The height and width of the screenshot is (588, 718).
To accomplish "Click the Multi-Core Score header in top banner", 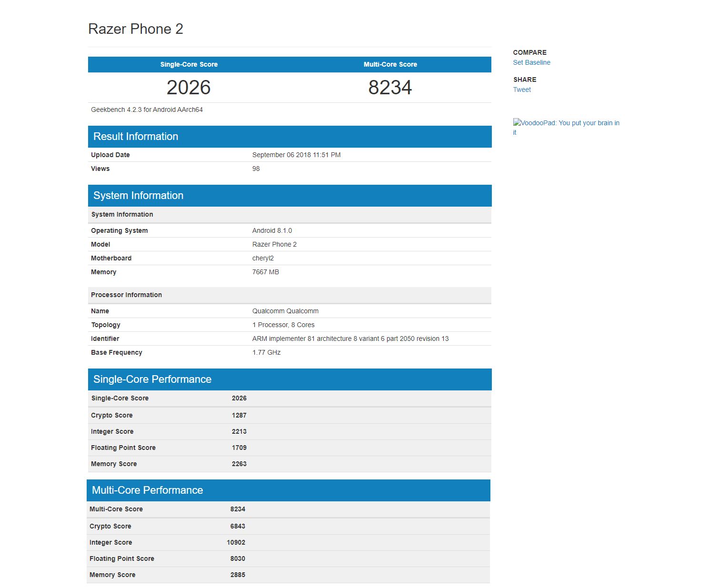I will [x=390, y=64].
